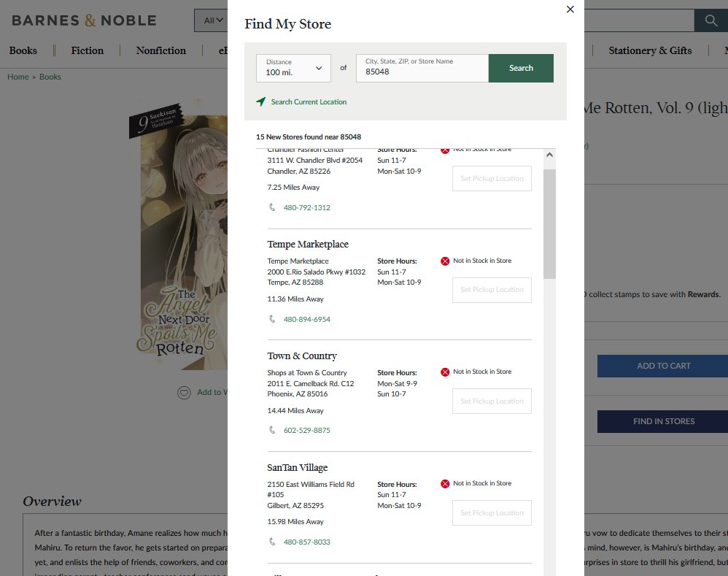
Task: Call Chandler store at 480-792-1312
Action: 307,207
